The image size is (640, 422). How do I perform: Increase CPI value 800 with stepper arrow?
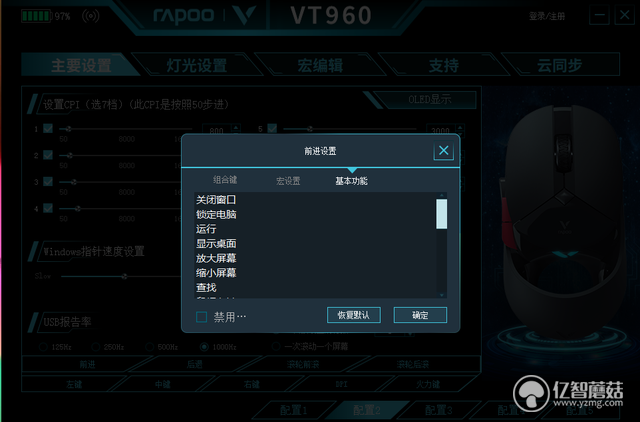[236, 127]
